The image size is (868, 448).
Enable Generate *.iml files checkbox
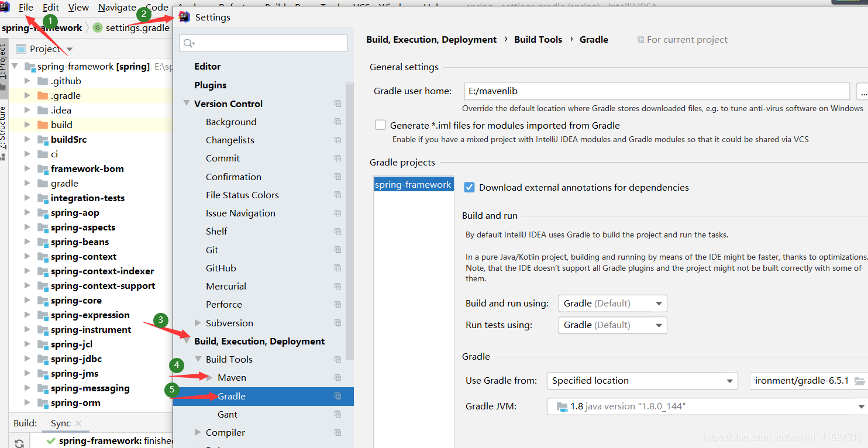coord(381,125)
